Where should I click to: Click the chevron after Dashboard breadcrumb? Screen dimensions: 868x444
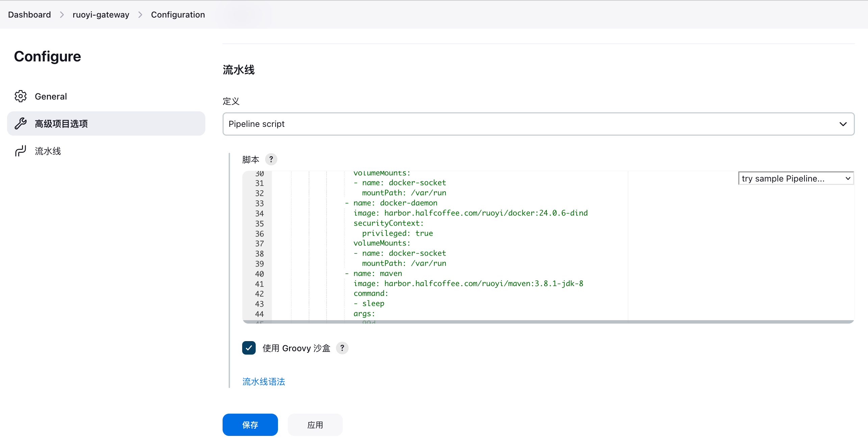click(62, 15)
